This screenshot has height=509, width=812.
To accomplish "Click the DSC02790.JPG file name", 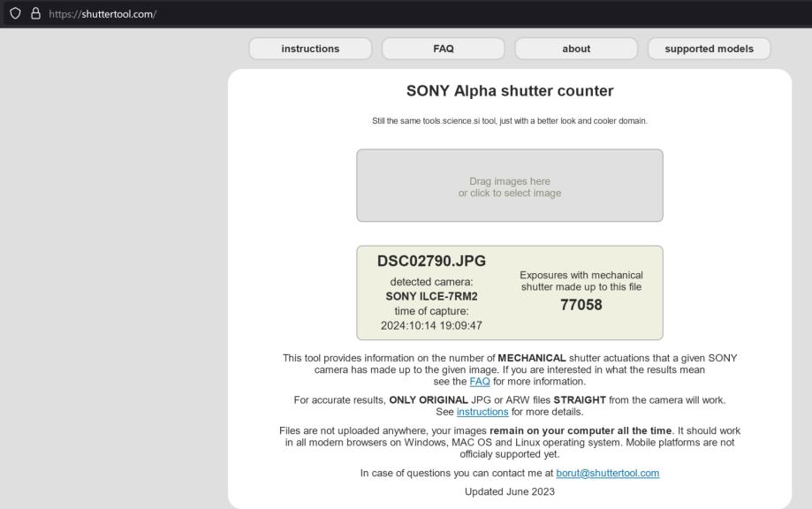I will click(x=431, y=261).
